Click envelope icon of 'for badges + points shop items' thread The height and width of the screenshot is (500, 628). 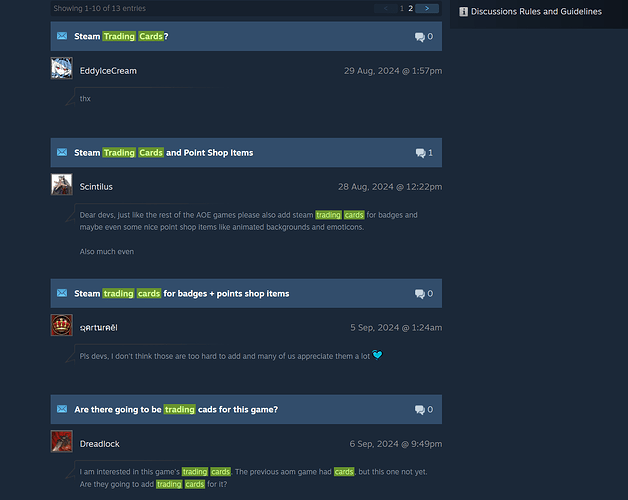(62, 293)
